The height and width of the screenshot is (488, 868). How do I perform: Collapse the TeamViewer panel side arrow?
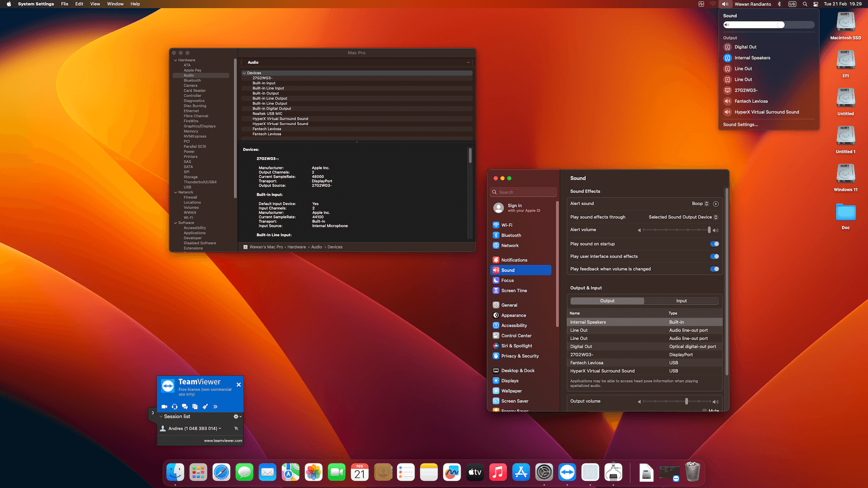(x=153, y=413)
